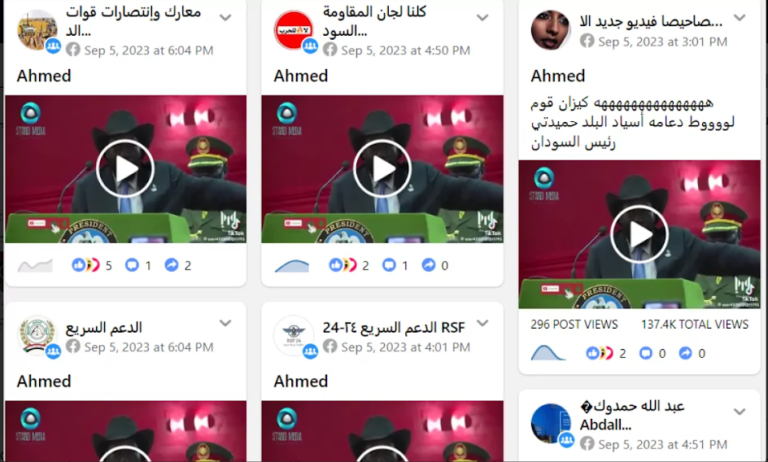The image size is (768, 462).
Task: Click Facebook icon beside Sep 5 4:01 PM
Action: [x=330, y=347]
